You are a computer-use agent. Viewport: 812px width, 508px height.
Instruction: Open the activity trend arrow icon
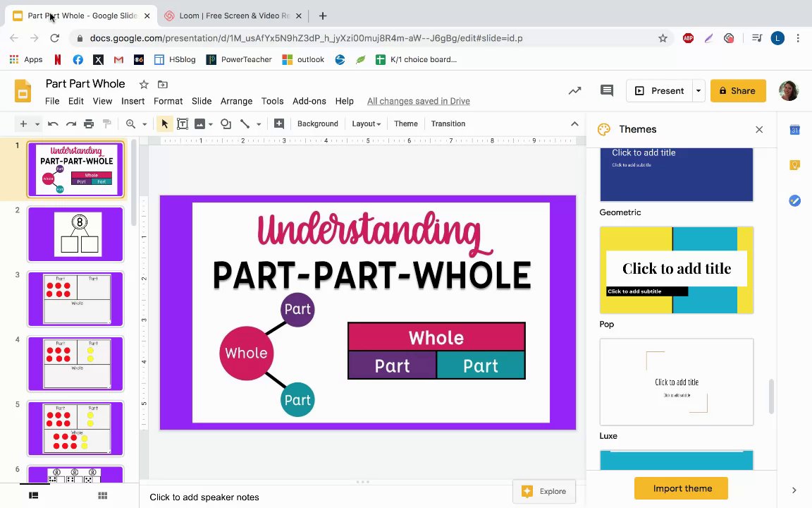(x=575, y=91)
